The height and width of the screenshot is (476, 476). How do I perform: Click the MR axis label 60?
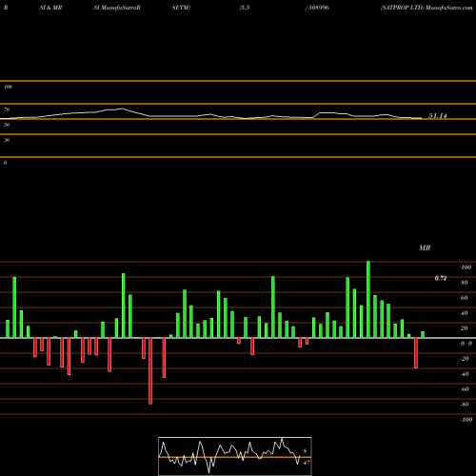click(465, 298)
